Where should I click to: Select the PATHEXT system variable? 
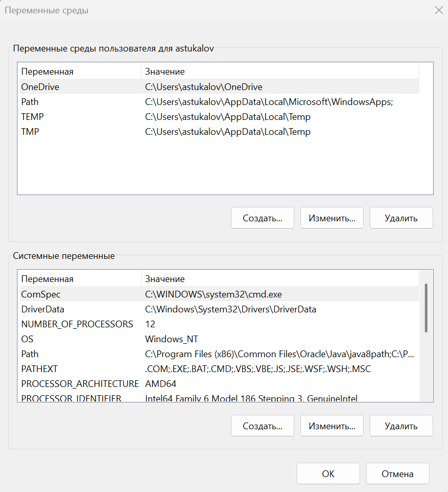[x=39, y=369]
